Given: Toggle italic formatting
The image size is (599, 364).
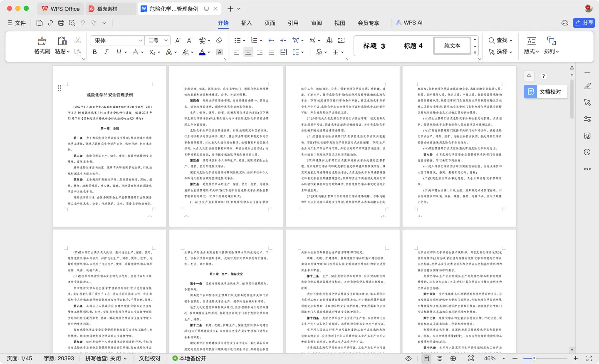Looking at the screenshot, I should (106, 52).
